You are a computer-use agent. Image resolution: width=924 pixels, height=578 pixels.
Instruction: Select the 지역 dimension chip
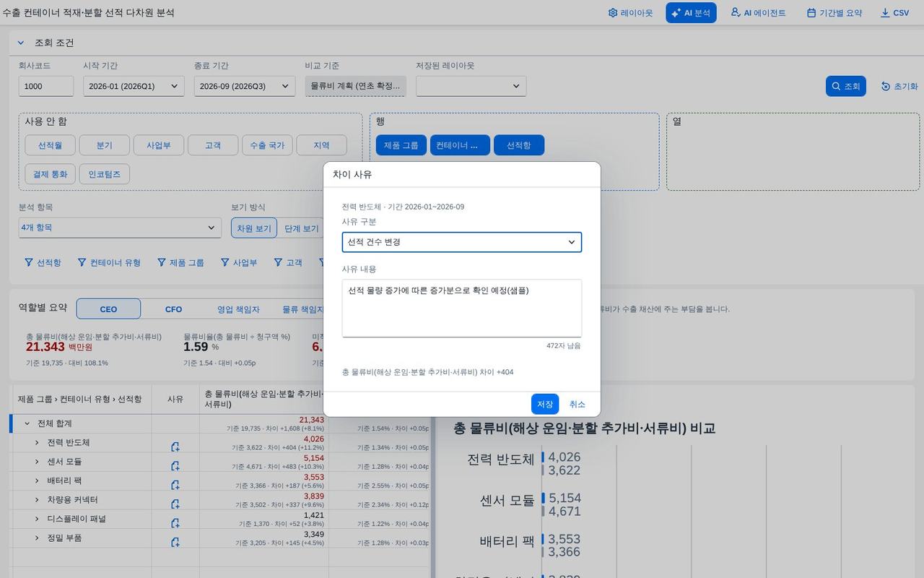point(321,145)
